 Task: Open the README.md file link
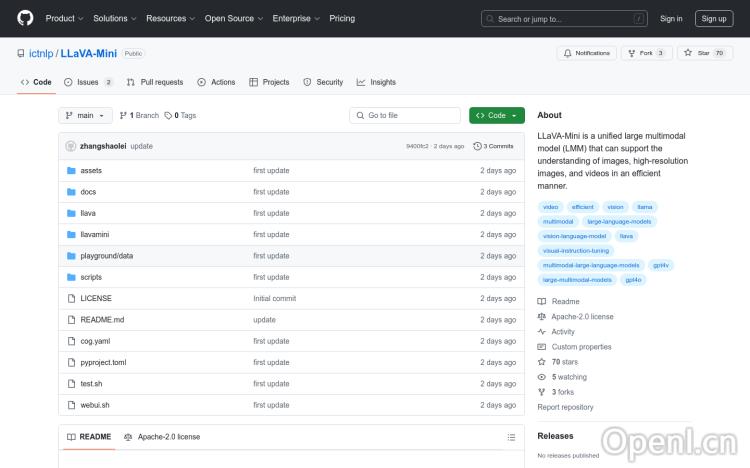[x=102, y=320]
